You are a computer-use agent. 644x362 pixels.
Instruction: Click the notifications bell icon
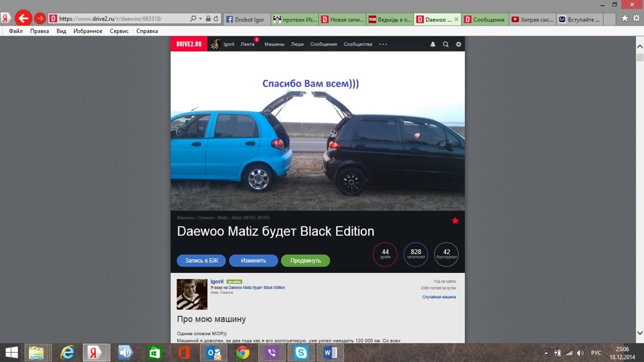point(433,44)
